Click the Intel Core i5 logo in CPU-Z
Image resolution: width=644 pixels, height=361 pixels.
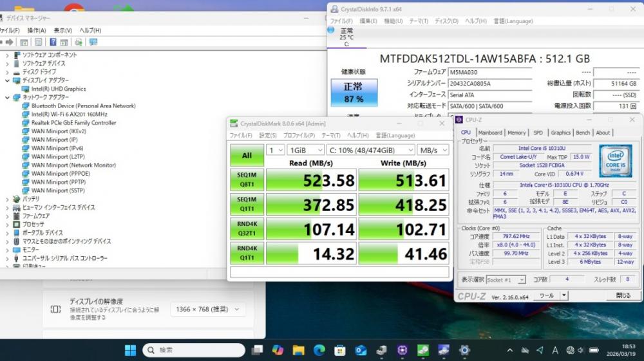coord(615,161)
